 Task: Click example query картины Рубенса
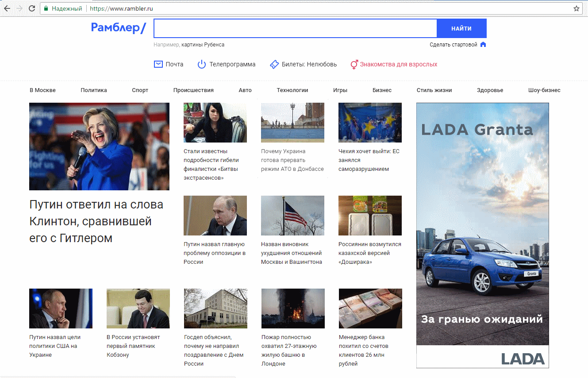click(x=203, y=45)
